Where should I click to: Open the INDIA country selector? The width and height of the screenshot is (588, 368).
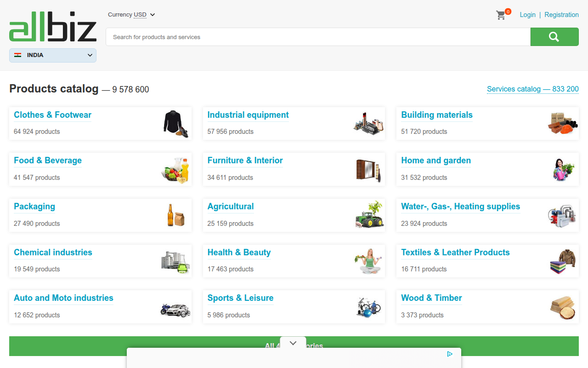53,55
